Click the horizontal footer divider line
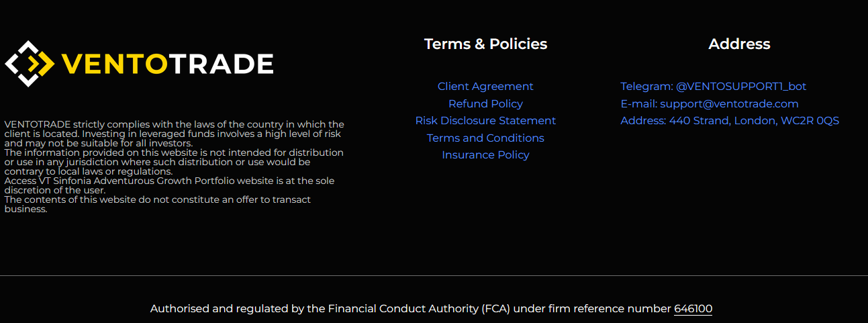Viewport: 868px width, 323px height. coord(434,275)
